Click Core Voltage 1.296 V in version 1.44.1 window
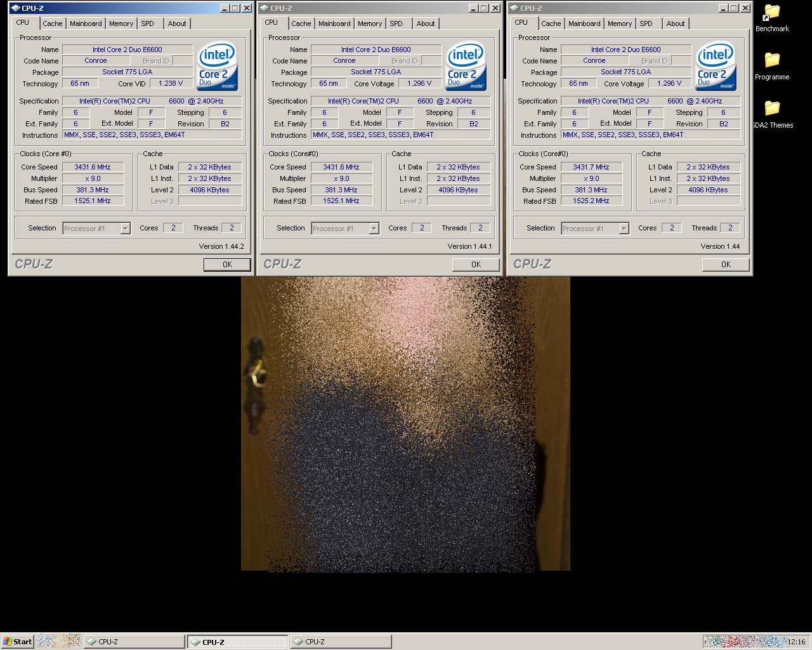 [x=419, y=83]
